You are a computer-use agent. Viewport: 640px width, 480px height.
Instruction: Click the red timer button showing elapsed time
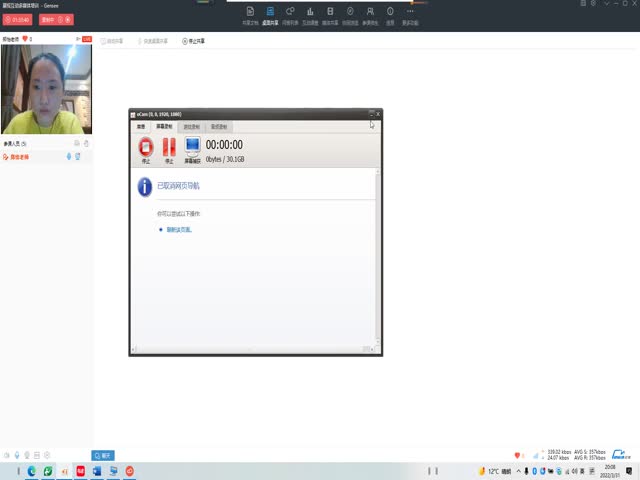pyautogui.click(x=18, y=19)
